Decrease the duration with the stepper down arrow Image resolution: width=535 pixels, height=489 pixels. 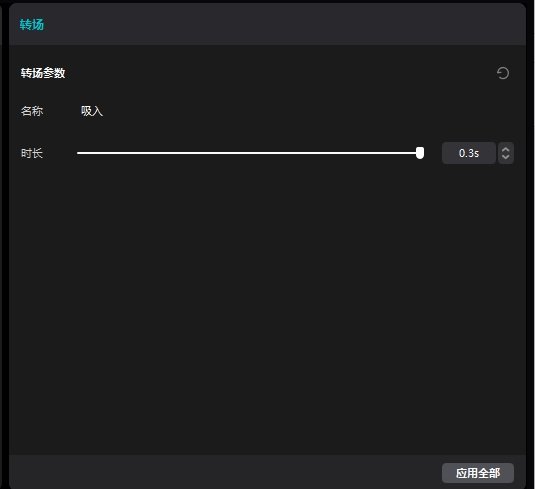tap(506, 157)
